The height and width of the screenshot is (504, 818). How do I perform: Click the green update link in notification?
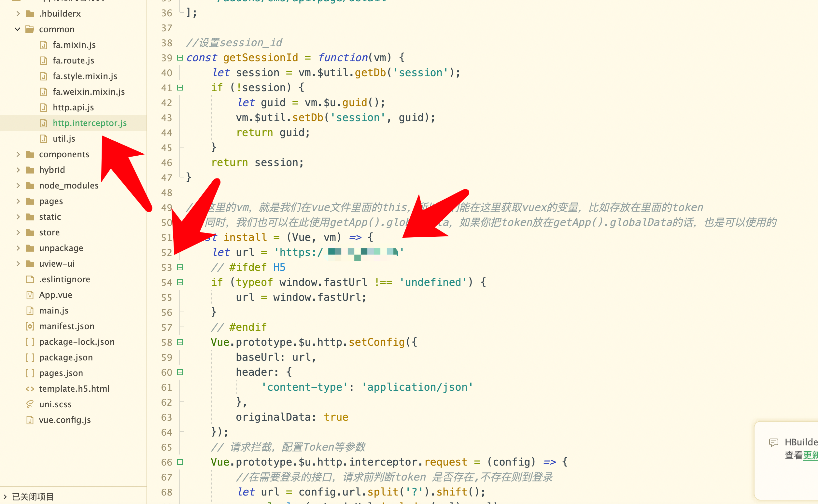coord(810,455)
